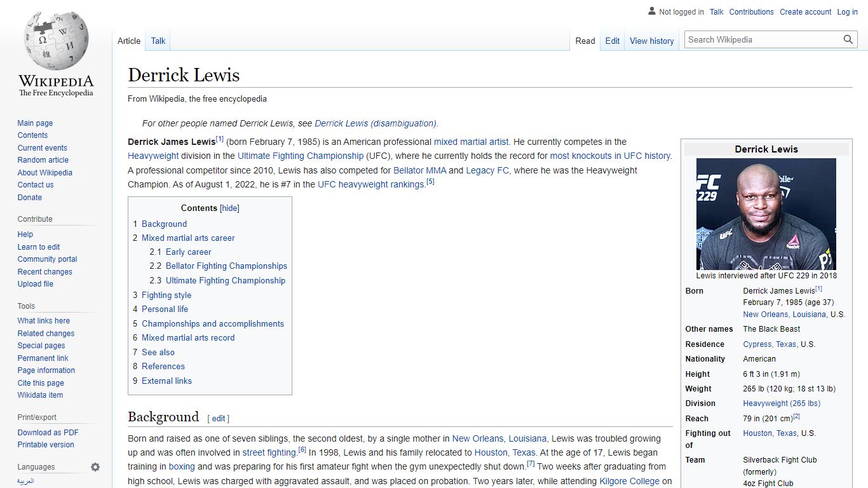Open What links here tool
Image resolution: width=868 pixels, height=488 pixels.
[x=44, y=321]
